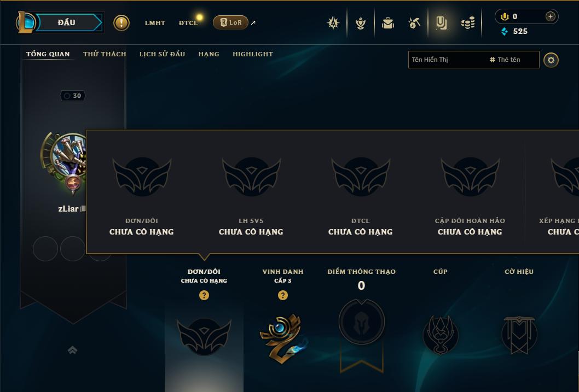Open the Loot hammer icon

414,23
